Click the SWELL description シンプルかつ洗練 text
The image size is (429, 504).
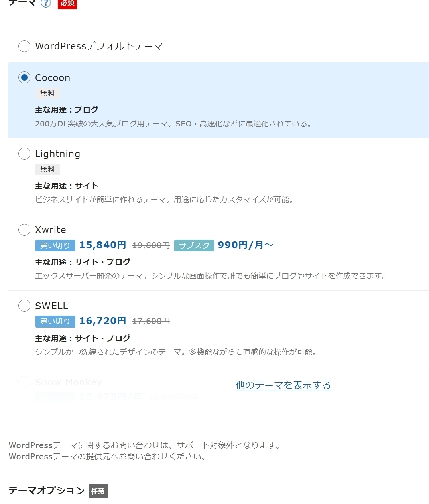pos(176,352)
